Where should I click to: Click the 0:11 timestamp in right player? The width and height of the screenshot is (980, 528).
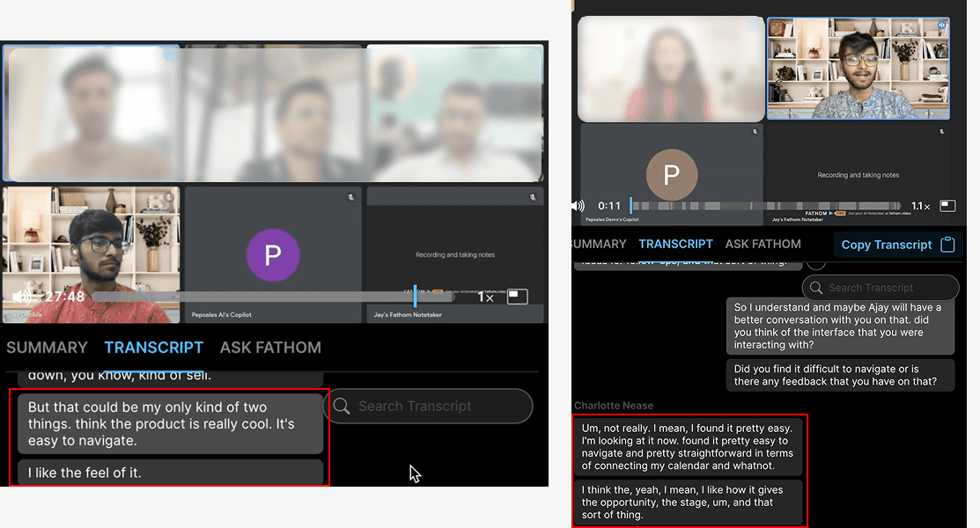click(x=609, y=206)
